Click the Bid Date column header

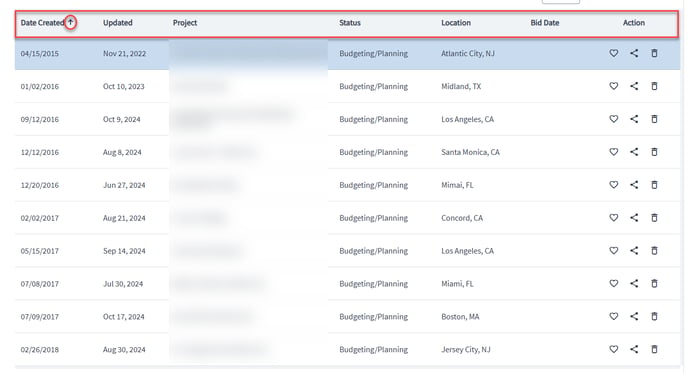pyautogui.click(x=545, y=23)
